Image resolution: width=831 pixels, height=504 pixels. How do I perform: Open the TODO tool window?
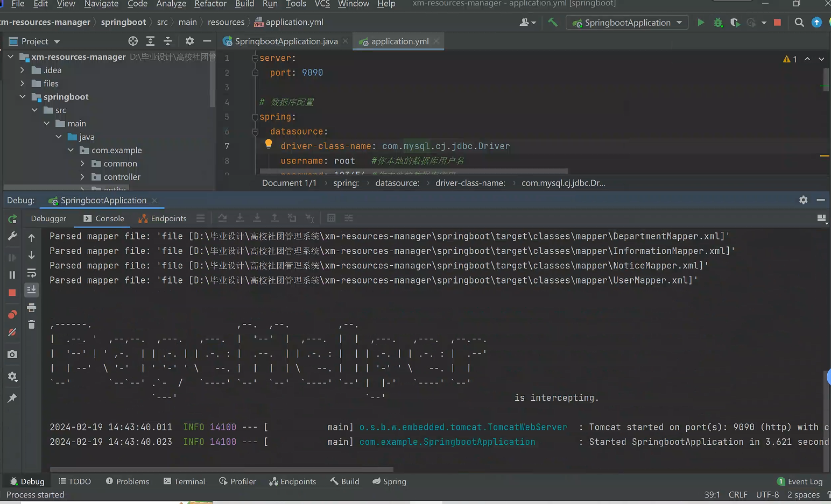[75, 481]
